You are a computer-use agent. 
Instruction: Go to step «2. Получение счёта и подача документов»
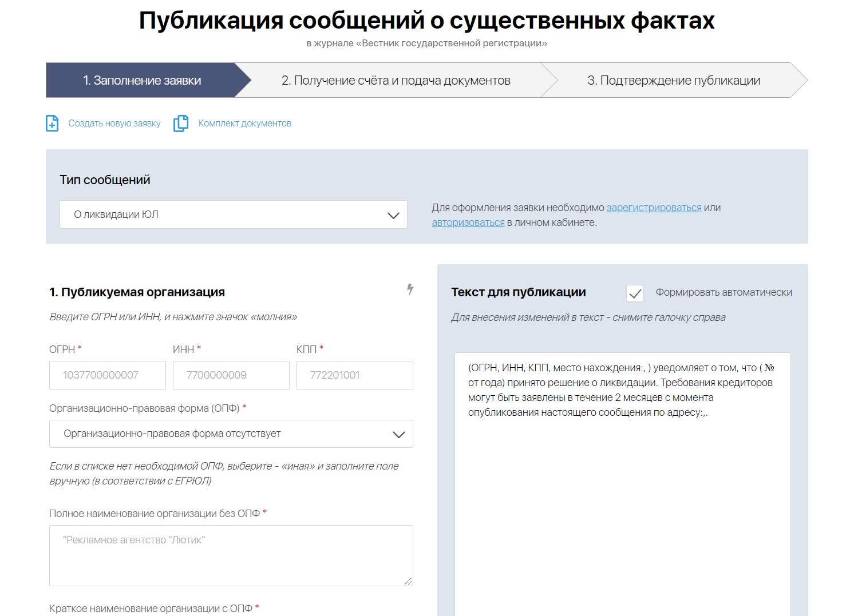(x=396, y=81)
